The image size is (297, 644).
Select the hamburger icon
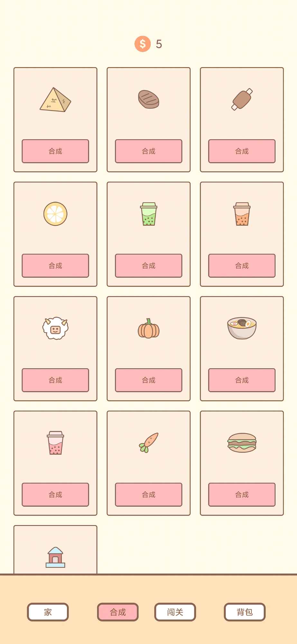[x=242, y=443]
